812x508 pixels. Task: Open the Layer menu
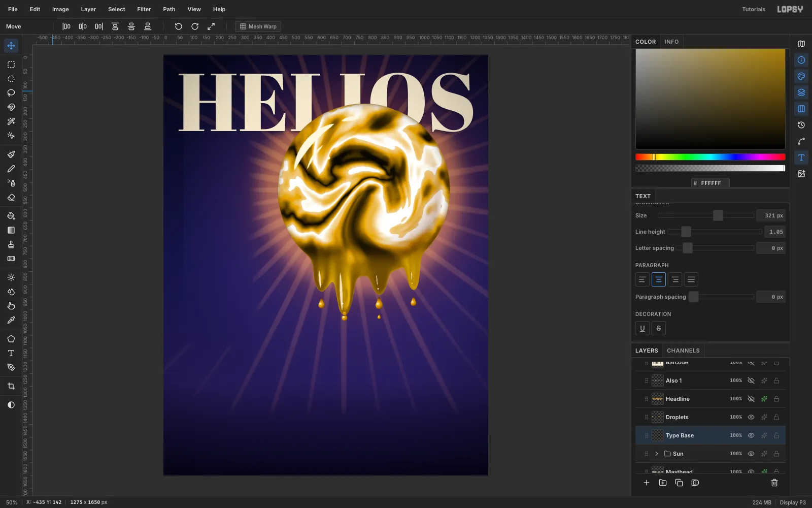click(88, 9)
